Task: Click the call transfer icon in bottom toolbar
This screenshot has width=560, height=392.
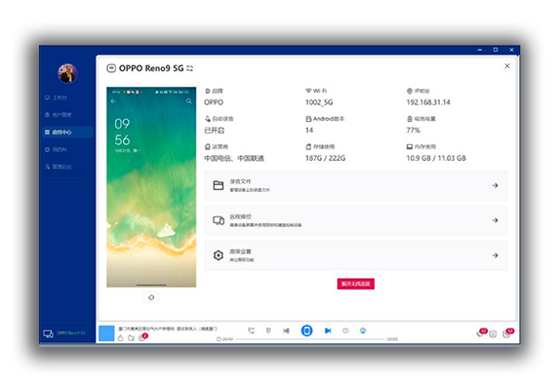Action: [x=252, y=331]
